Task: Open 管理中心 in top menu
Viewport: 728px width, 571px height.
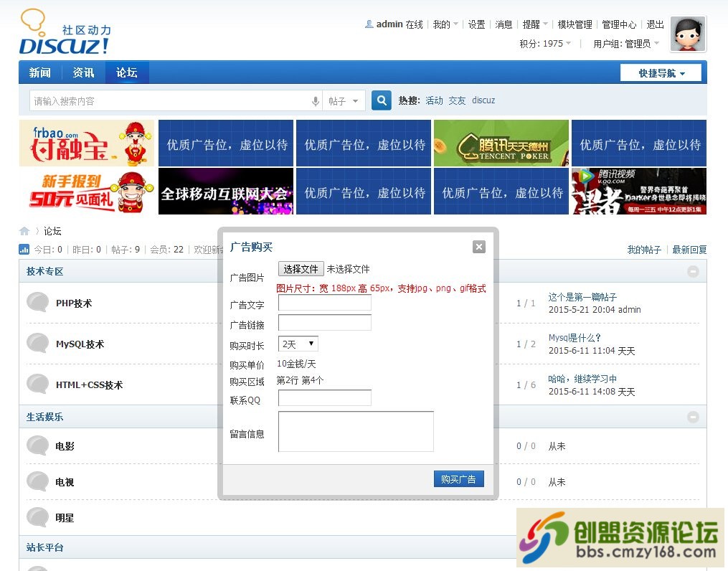Action: coord(620,24)
